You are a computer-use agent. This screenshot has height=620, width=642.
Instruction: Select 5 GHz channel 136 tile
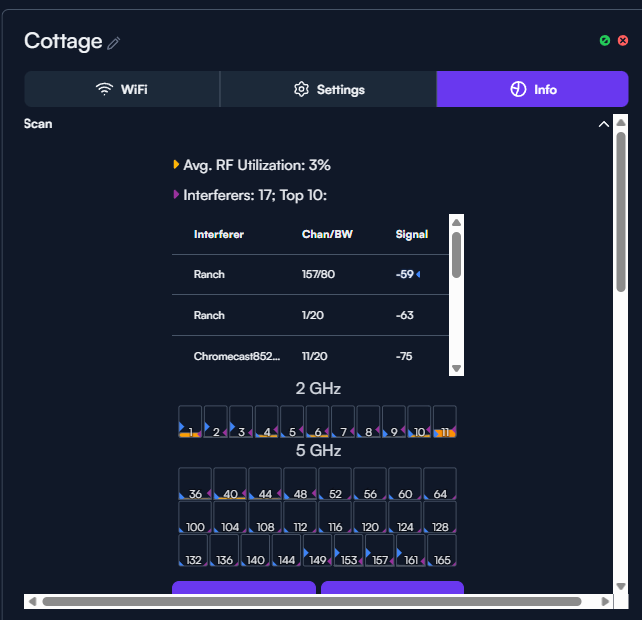click(224, 550)
